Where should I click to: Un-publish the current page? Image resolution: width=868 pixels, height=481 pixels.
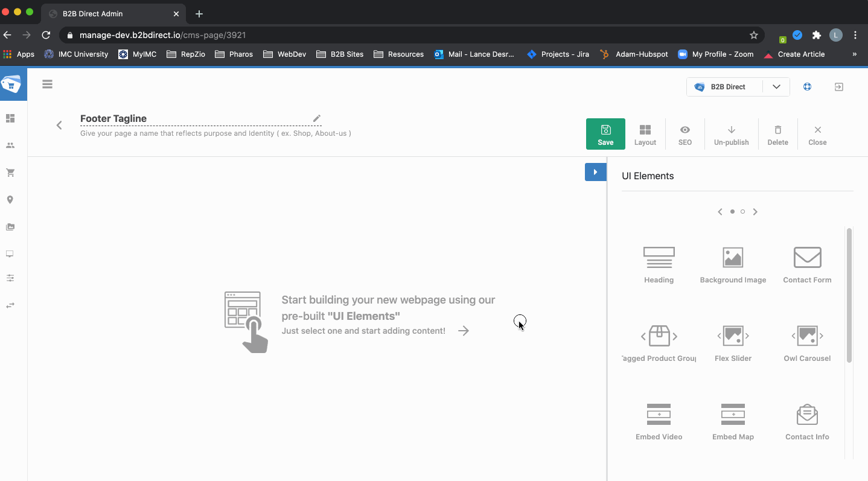click(x=731, y=133)
